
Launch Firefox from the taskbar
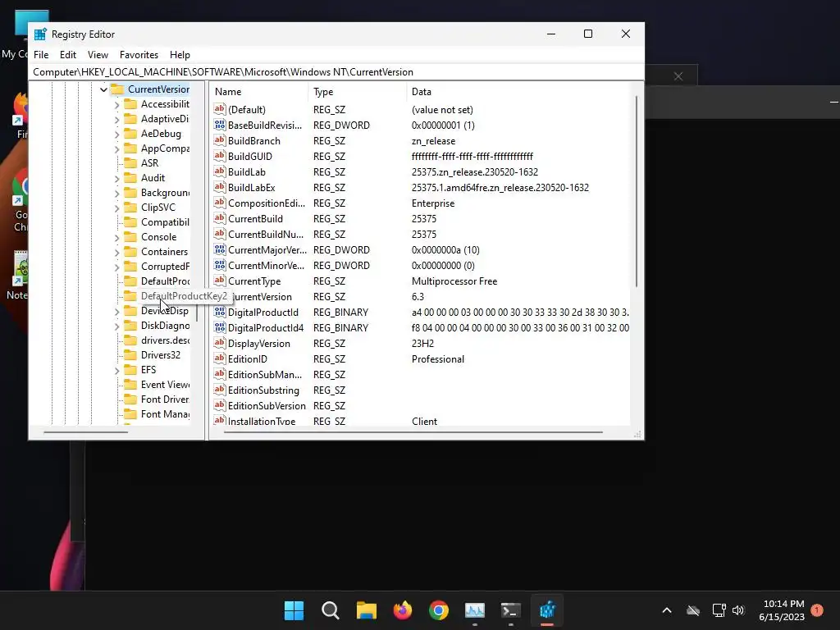[x=402, y=610]
